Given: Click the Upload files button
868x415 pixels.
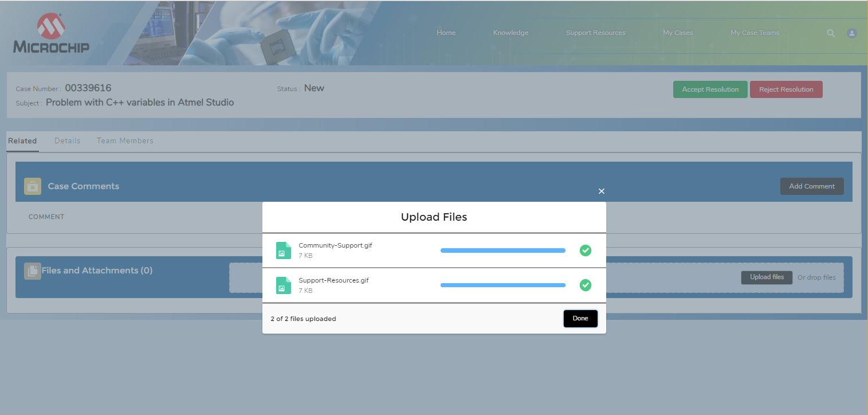Looking at the screenshot, I should coord(767,277).
